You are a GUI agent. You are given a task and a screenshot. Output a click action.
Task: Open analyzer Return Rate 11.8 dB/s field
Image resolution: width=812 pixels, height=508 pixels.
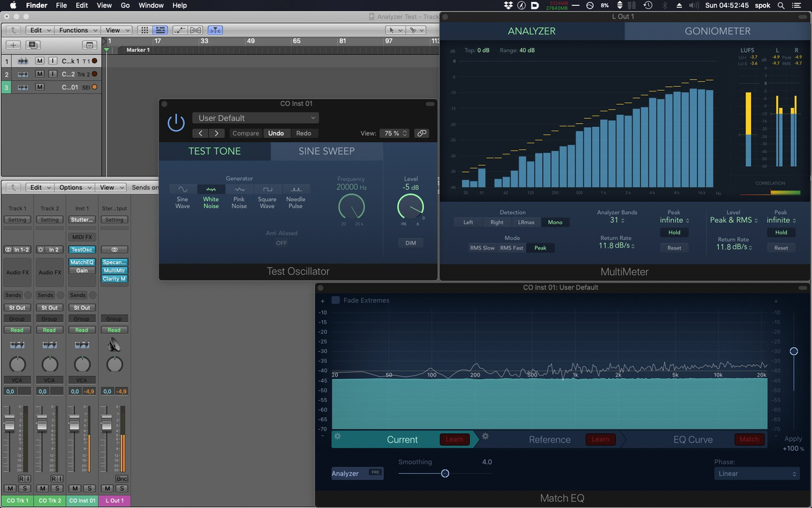[617, 246]
